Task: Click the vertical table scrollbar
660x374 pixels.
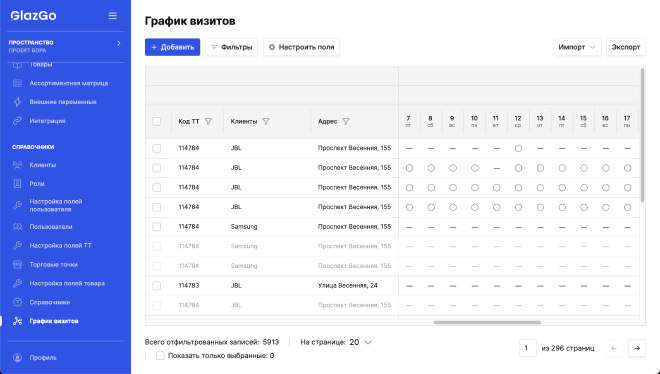Action: [642, 135]
